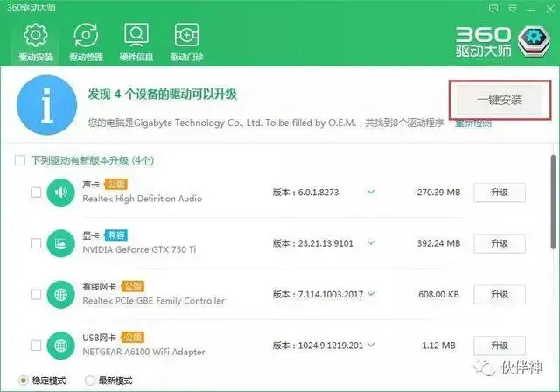Click the 392.24 MB size value

click(x=438, y=243)
